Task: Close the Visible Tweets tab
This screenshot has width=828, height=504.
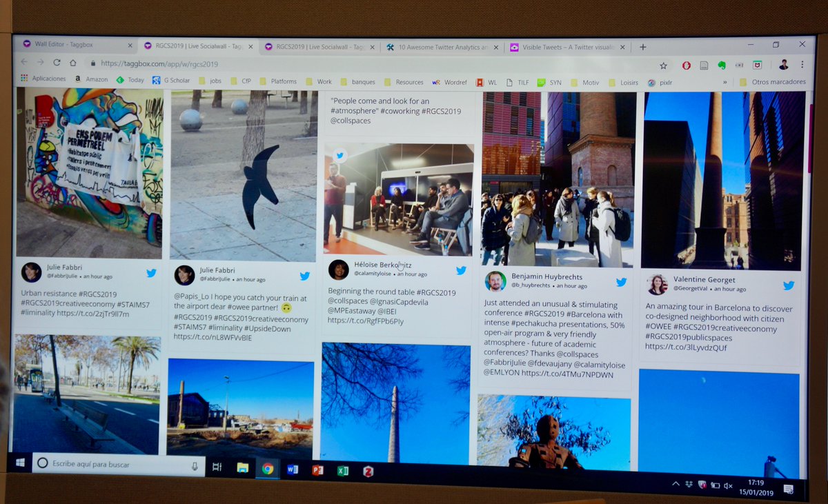Action: tap(622, 48)
